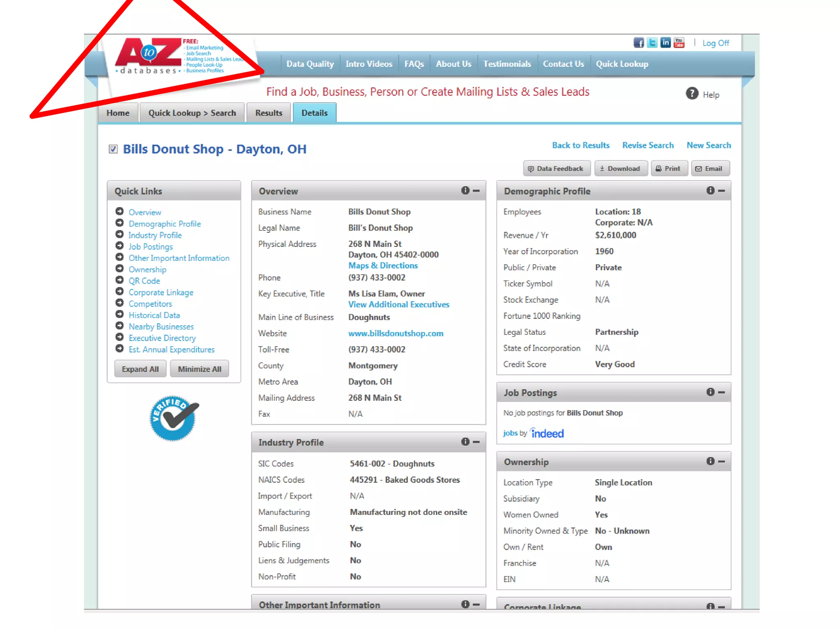This screenshot has width=840, height=630.
Task: Open the Testimonials menu item
Action: pos(507,64)
